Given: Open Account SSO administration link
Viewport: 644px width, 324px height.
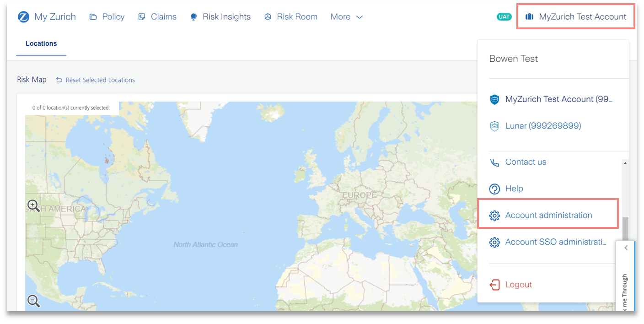Looking at the screenshot, I should [x=555, y=242].
